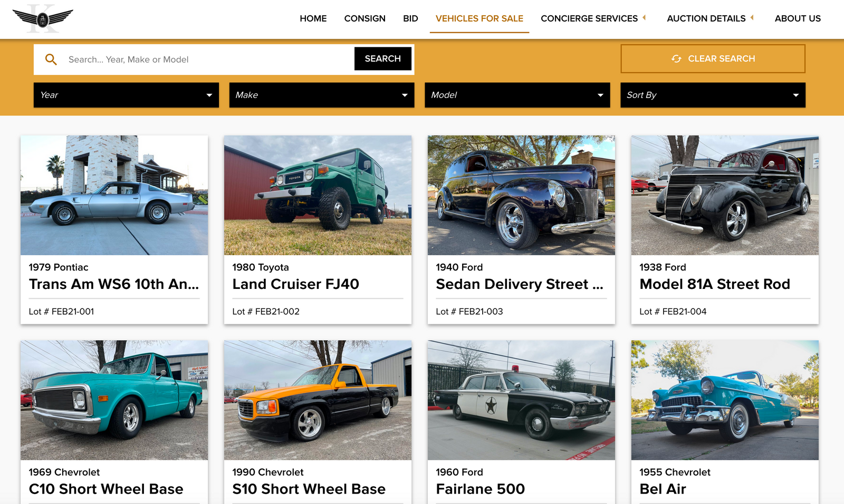Open the Make dropdown filter

tap(322, 95)
